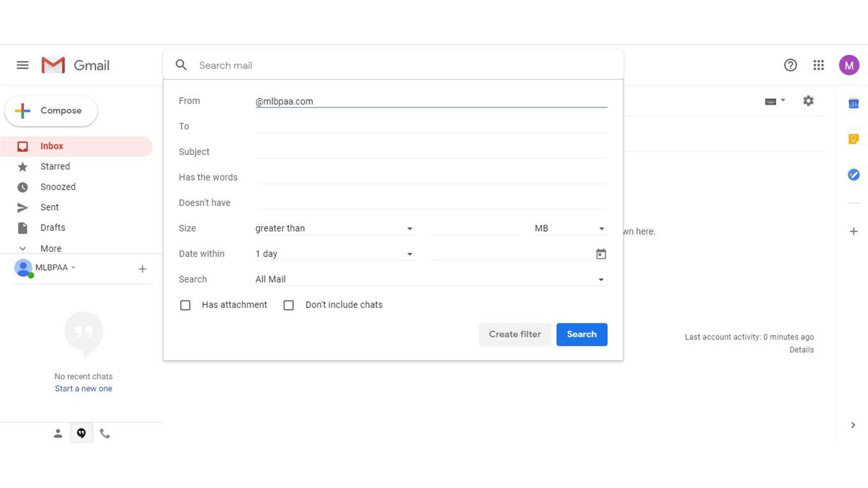Click the Help question mark icon
The height and width of the screenshot is (488, 868).
790,65
